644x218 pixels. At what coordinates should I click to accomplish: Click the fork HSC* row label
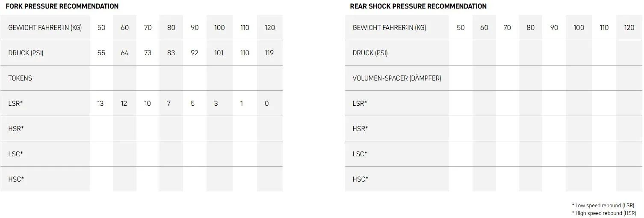[x=16, y=179]
